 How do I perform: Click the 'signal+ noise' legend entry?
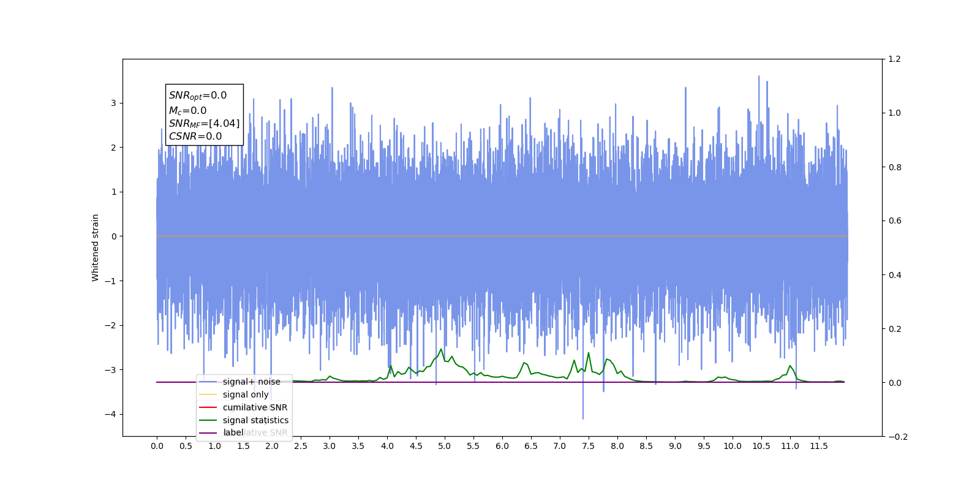click(252, 382)
